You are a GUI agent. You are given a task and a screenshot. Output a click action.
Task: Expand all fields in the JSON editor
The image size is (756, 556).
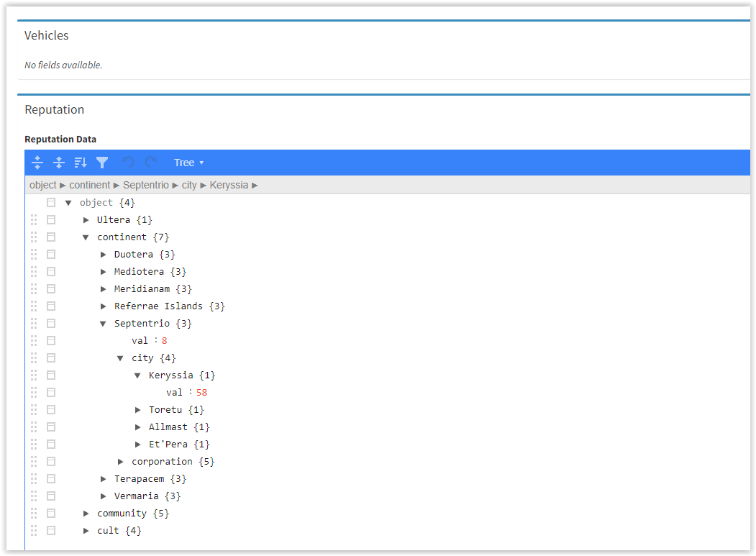pyautogui.click(x=37, y=163)
